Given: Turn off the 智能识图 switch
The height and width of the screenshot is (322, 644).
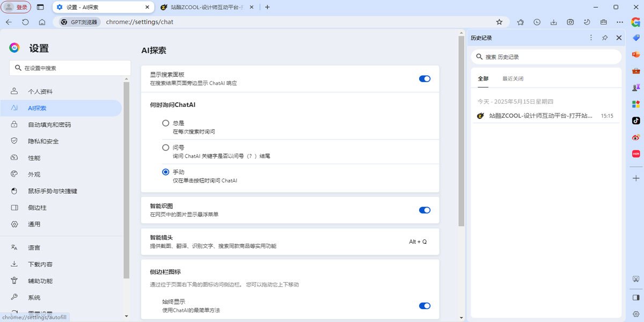Looking at the screenshot, I should (425, 210).
